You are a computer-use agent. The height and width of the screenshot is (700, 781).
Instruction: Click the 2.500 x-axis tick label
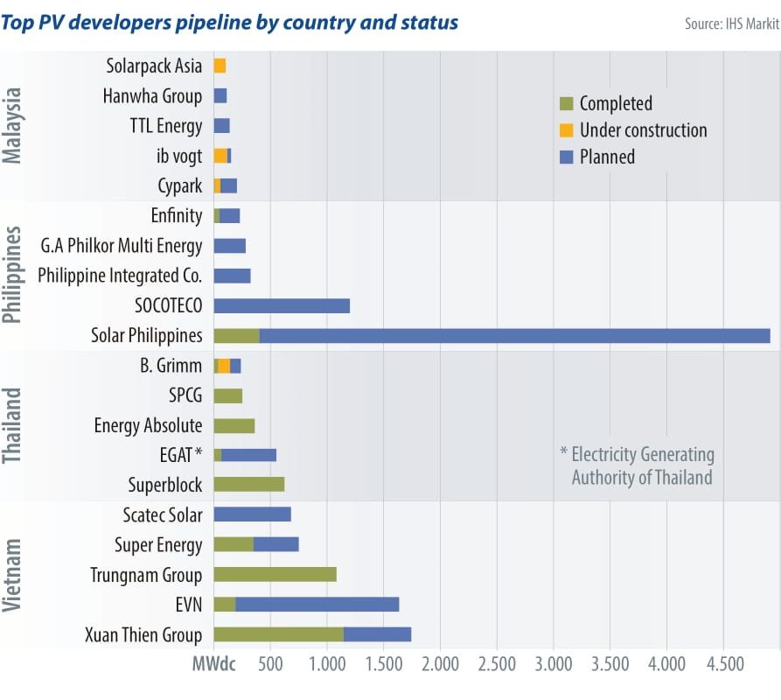click(497, 665)
